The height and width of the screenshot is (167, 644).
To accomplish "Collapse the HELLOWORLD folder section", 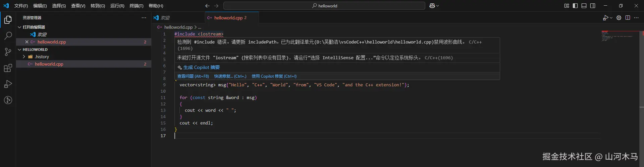I will coord(19,50).
